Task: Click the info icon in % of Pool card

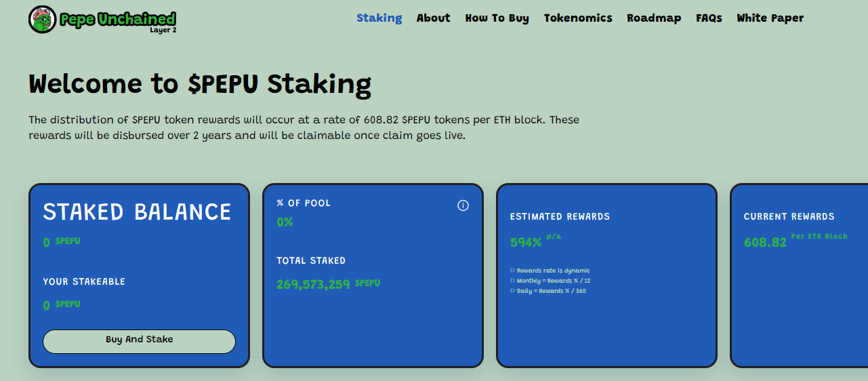Action: (x=463, y=205)
